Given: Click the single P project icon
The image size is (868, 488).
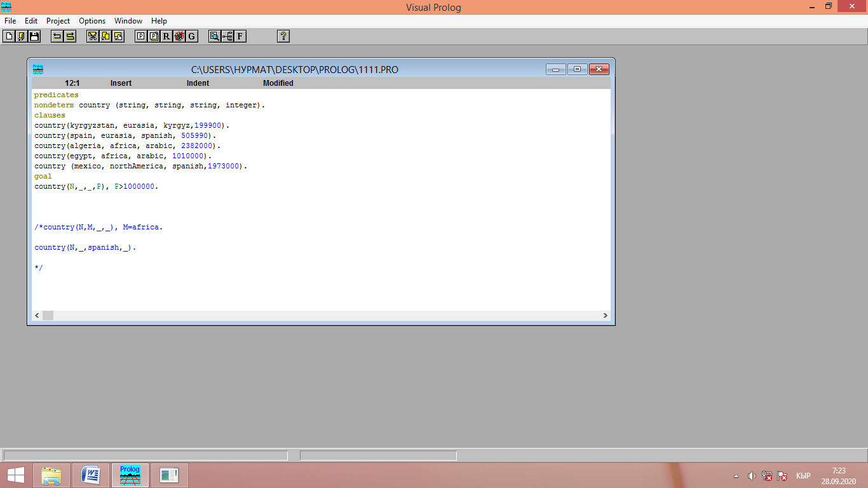Looking at the screenshot, I should click(141, 36).
